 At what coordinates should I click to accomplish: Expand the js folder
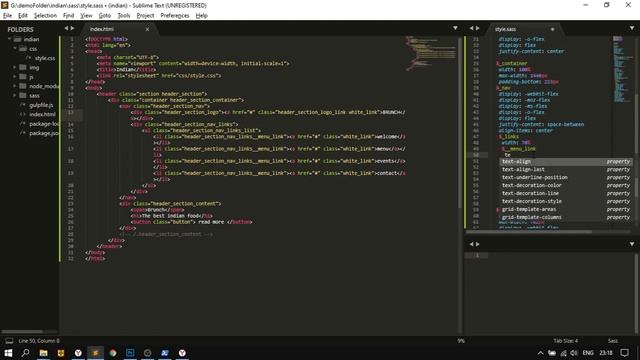pyautogui.click(x=15, y=77)
